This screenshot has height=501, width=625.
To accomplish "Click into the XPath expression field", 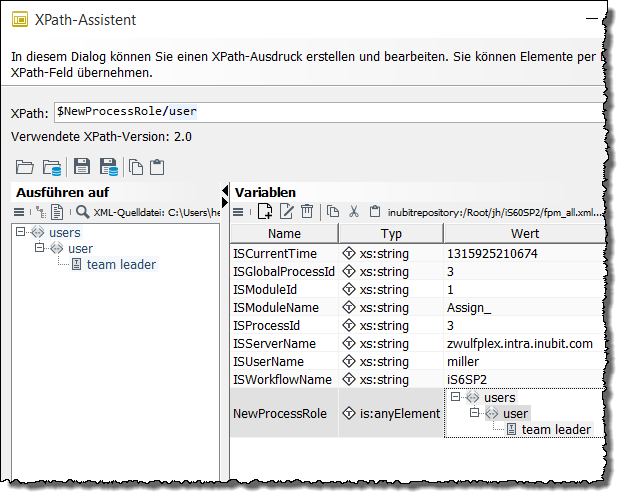I will coord(330,112).
